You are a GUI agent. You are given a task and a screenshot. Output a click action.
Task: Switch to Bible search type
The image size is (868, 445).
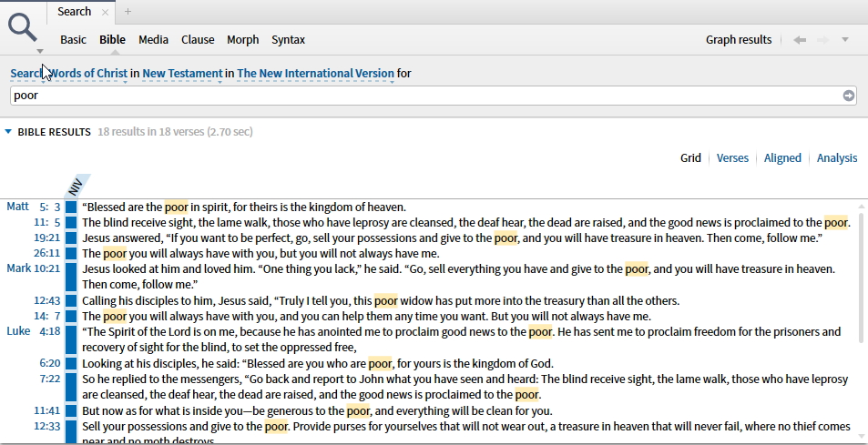[112, 40]
